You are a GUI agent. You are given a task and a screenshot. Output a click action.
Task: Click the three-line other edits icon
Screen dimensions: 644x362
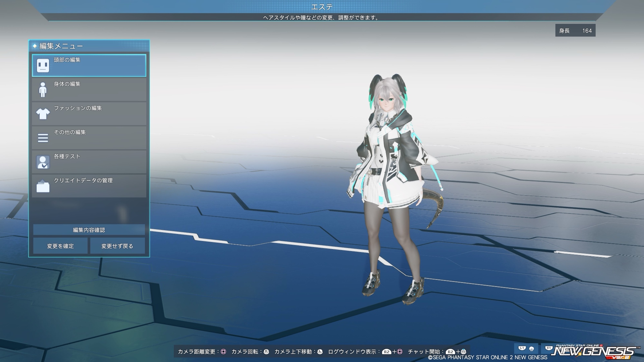(43, 138)
